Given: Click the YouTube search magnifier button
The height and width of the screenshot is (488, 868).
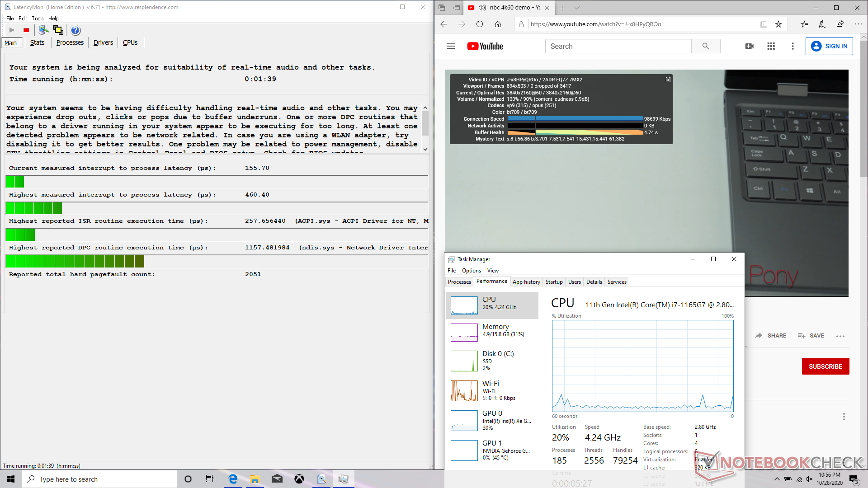Looking at the screenshot, I should point(705,46).
